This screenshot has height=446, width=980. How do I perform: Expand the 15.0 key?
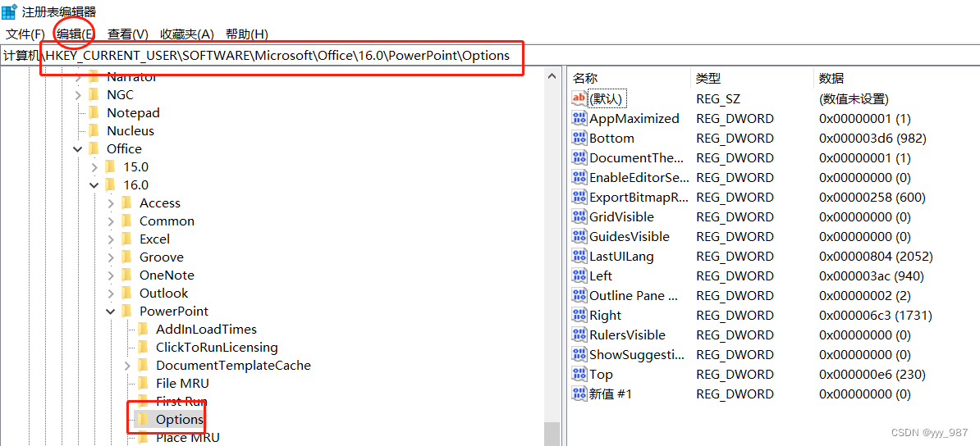click(x=94, y=166)
